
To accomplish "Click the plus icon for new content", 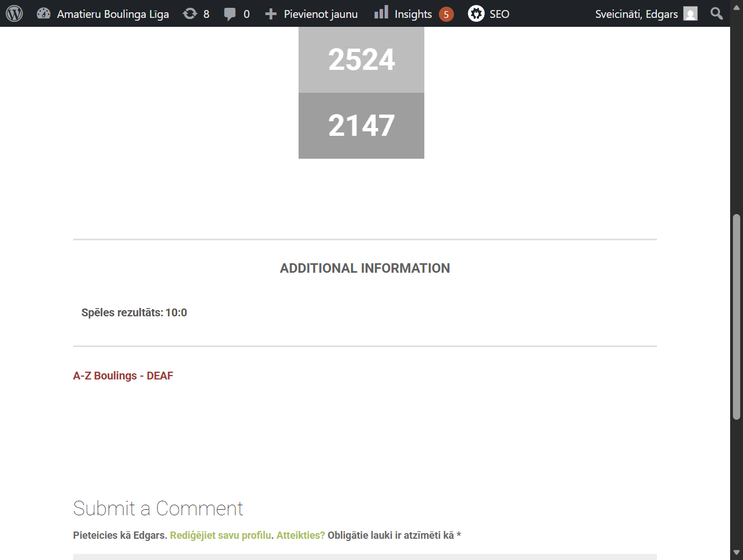I will [271, 14].
